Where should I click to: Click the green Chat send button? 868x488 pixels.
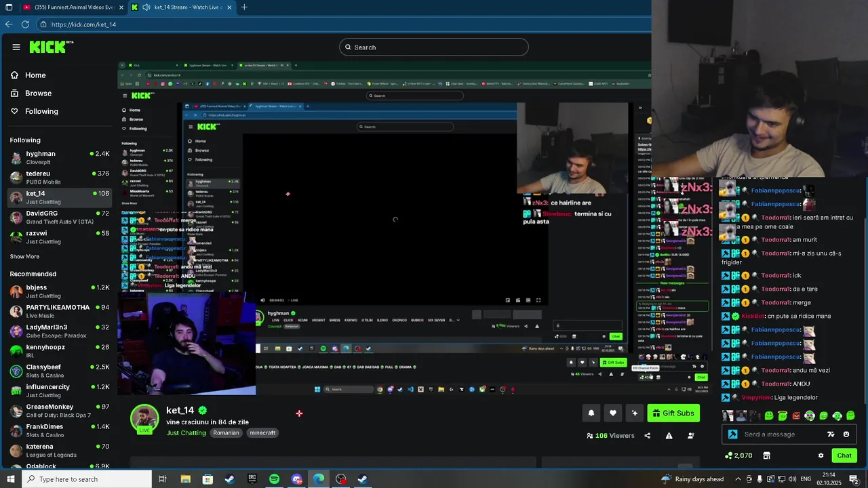(844, 455)
